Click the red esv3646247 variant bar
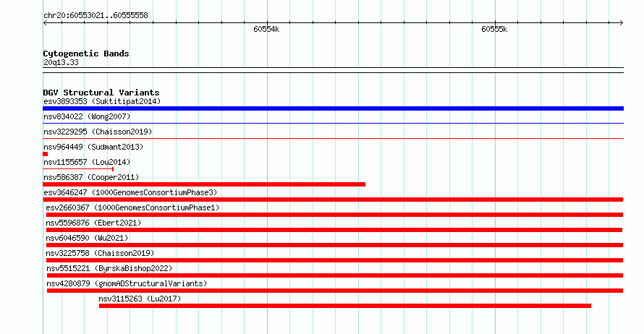Viewport: 644px width, 334px height. tap(333, 200)
